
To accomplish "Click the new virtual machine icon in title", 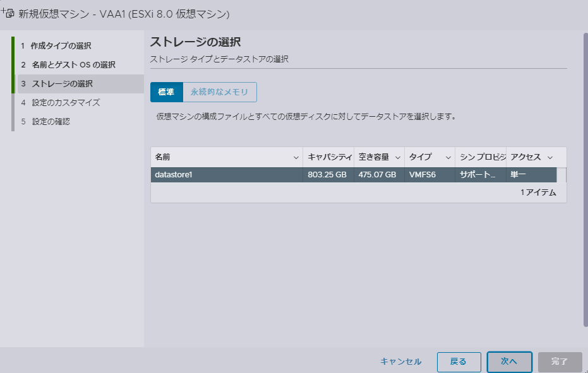I will coord(8,13).
